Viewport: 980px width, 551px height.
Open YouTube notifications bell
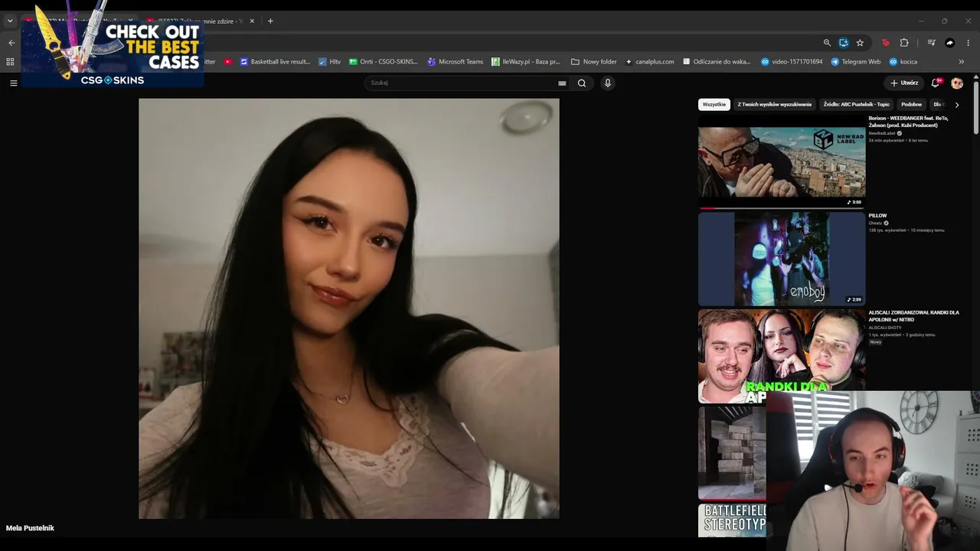point(936,83)
